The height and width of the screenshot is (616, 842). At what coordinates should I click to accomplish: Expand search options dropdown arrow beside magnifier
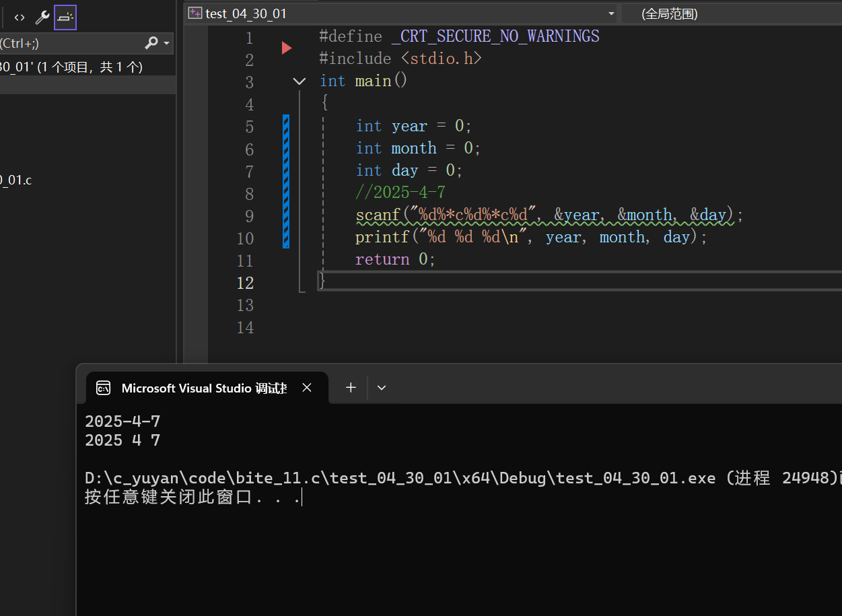point(166,44)
